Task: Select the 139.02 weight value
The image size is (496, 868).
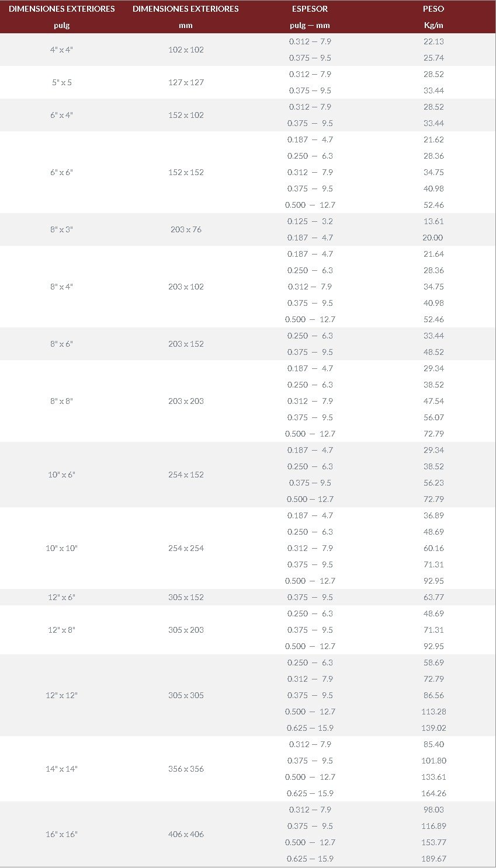Action: [433, 728]
